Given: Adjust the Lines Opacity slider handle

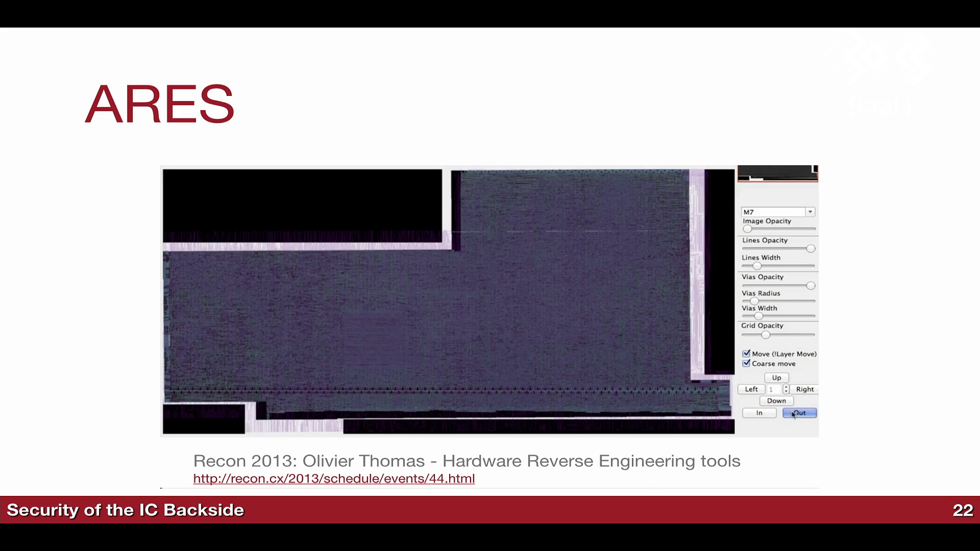Looking at the screenshot, I should 811,248.
